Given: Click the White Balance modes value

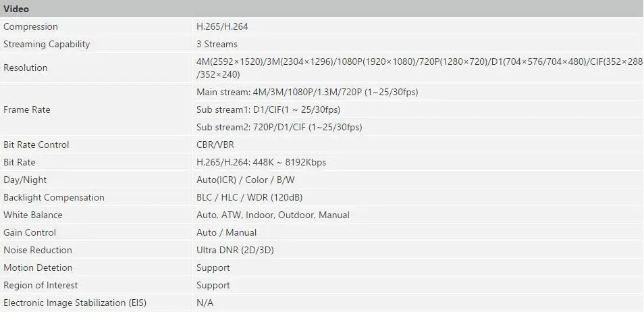Looking at the screenshot, I should 273,215.
